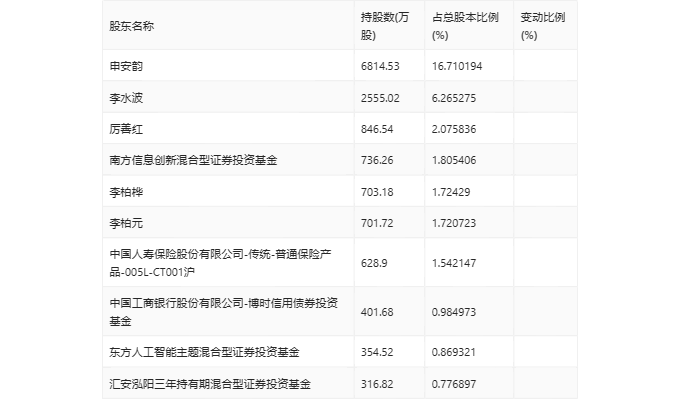This screenshot has width=680, height=399.
Task: Select the 中国人寿保险股份有限公司 shareholder name
Action: tap(220, 263)
